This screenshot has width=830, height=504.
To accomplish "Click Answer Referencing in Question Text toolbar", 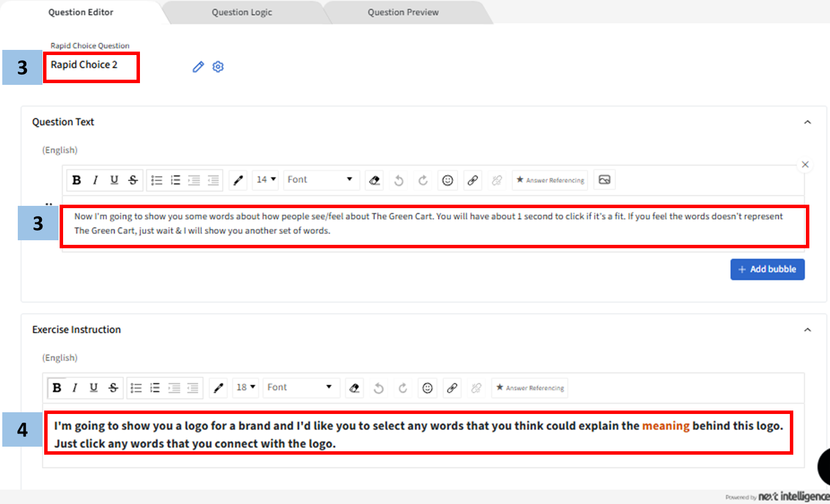I will 550,180.
